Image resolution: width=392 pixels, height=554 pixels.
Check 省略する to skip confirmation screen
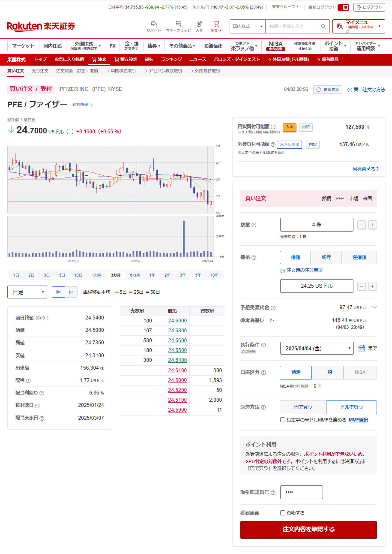(x=283, y=513)
